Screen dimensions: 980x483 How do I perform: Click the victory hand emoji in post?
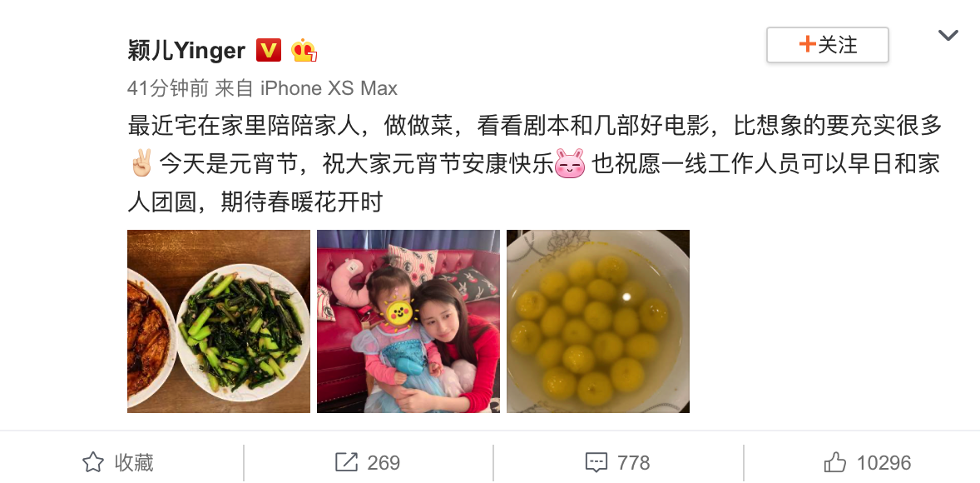click(x=141, y=163)
